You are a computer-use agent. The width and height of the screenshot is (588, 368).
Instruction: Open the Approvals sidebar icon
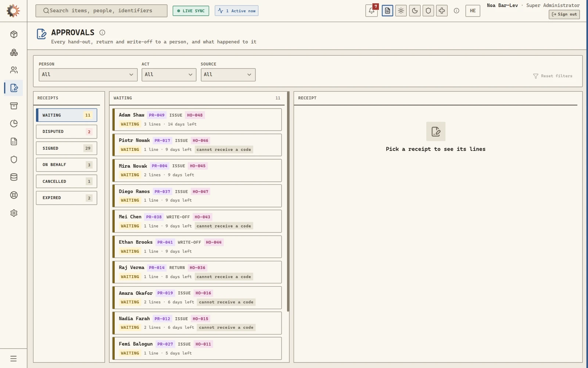pos(14,88)
